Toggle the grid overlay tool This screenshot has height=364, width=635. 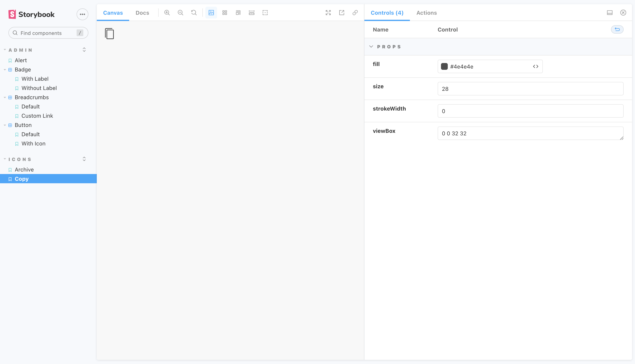point(225,12)
